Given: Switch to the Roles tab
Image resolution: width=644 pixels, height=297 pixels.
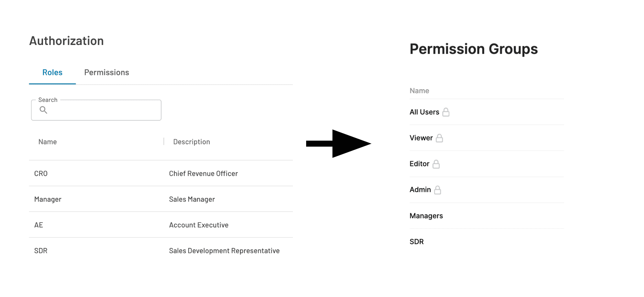Looking at the screenshot, I should pos(52,72).
